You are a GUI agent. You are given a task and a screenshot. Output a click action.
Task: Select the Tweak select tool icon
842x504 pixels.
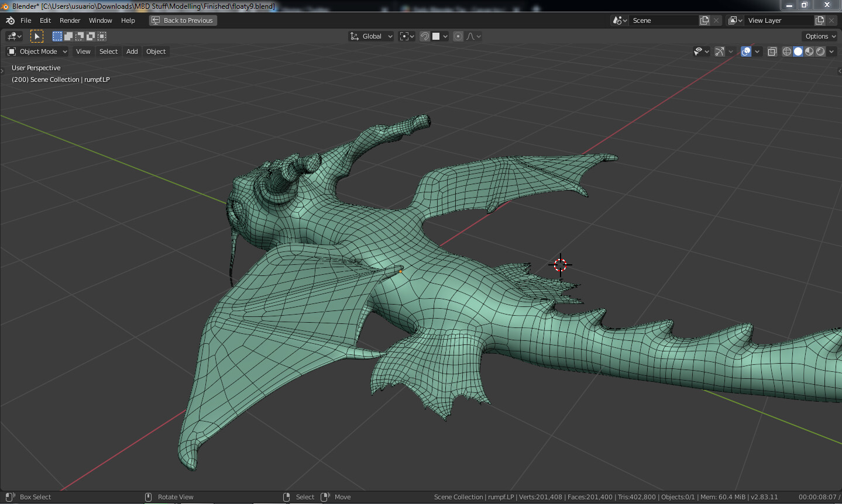37,36
